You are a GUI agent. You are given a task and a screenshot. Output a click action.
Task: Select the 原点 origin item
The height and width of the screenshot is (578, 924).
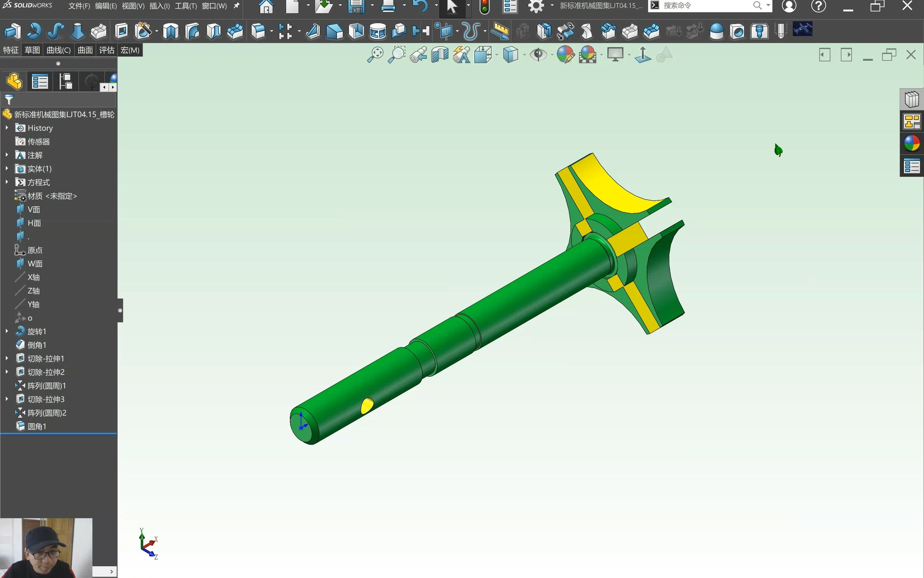[29, 250]
